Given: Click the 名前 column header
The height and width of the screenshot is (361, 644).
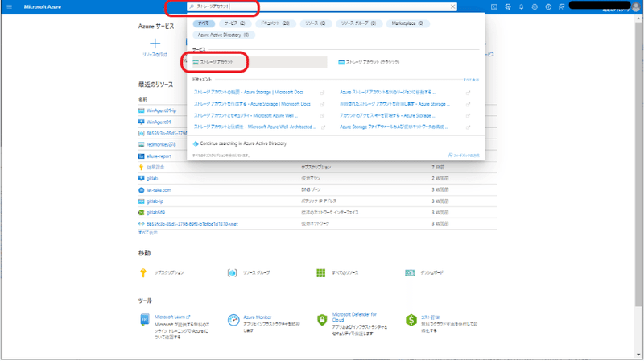Looking at the screenshot, I should point(142,99).
